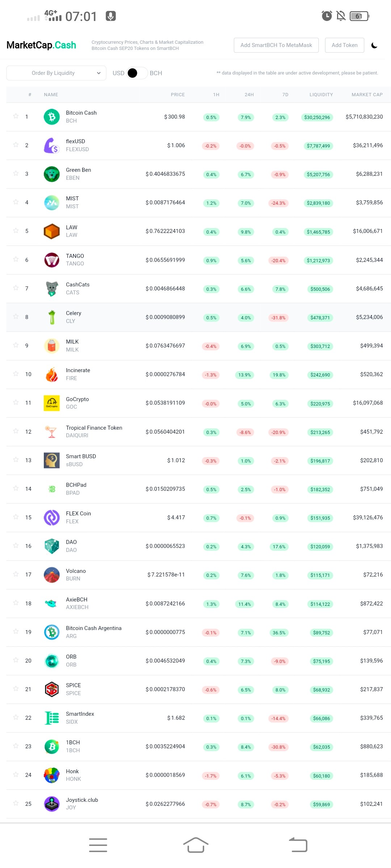This screenshot has width=391, height=868.
Task: Open the MarketCap.Cash home logo link
Action: (x=41, y=45)
